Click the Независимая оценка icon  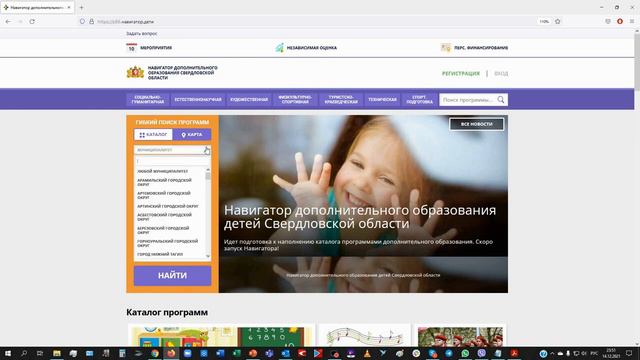[x=279, y=48]
